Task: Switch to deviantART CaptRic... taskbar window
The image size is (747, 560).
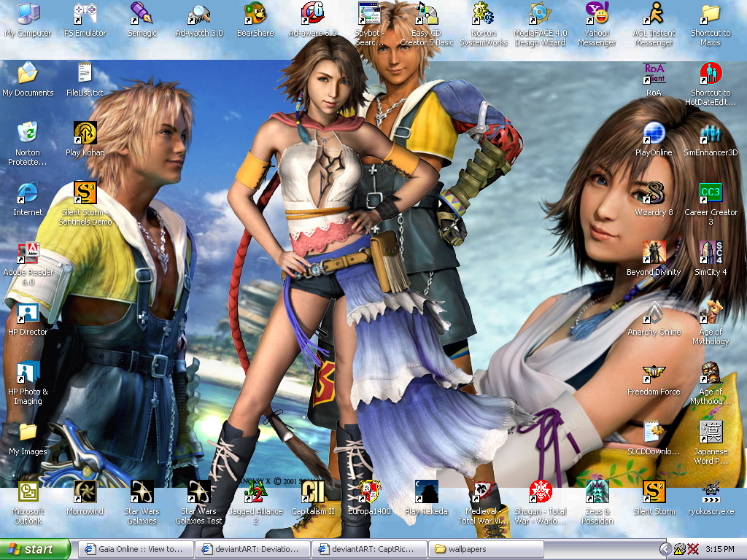Action: 368,549
